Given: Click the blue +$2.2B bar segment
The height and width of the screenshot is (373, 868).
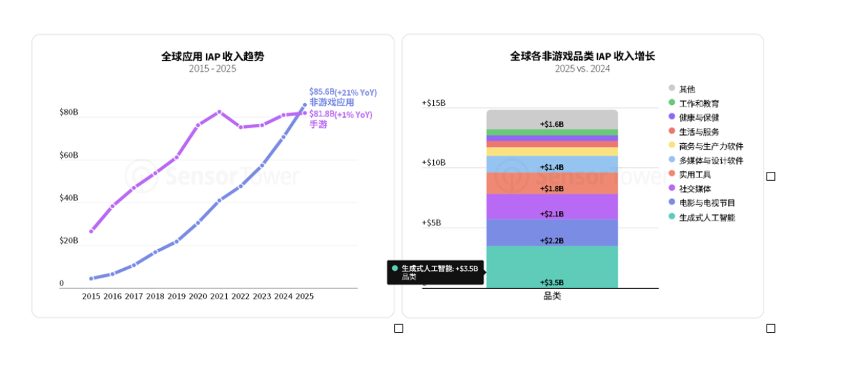Looking at the screenshot, I should coord(552,232).
